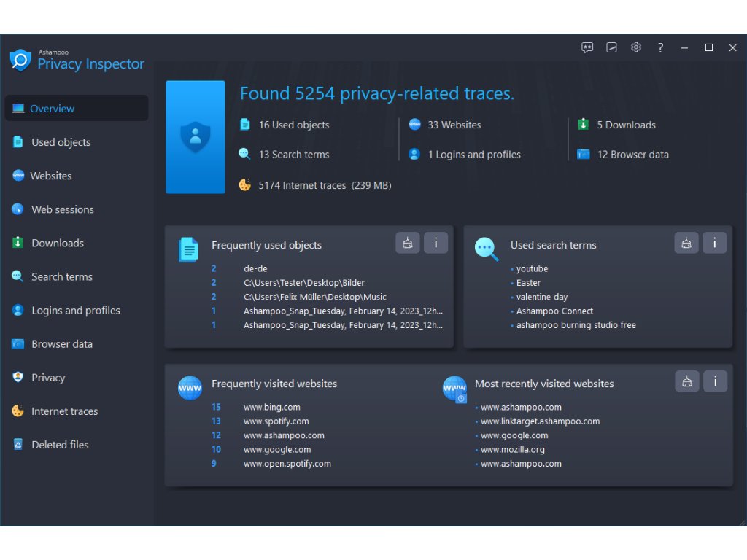Switch to the Browser data section
747x560 pixels.
tap(61, 344)
